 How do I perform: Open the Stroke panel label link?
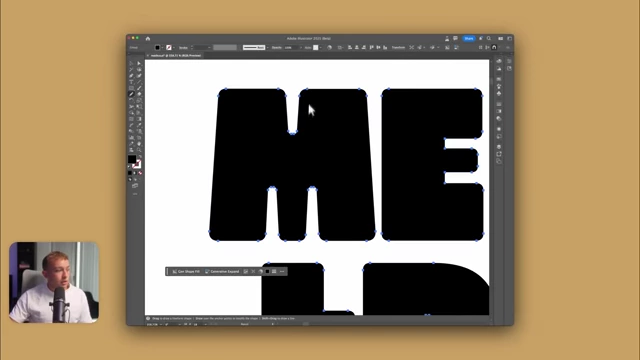coord(183,47)
